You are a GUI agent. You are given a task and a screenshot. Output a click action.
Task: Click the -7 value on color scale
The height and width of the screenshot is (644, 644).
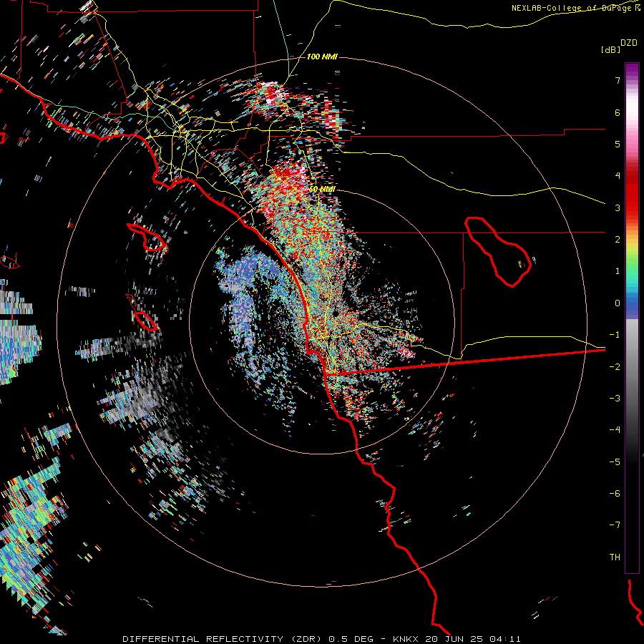tap(615, 525)
